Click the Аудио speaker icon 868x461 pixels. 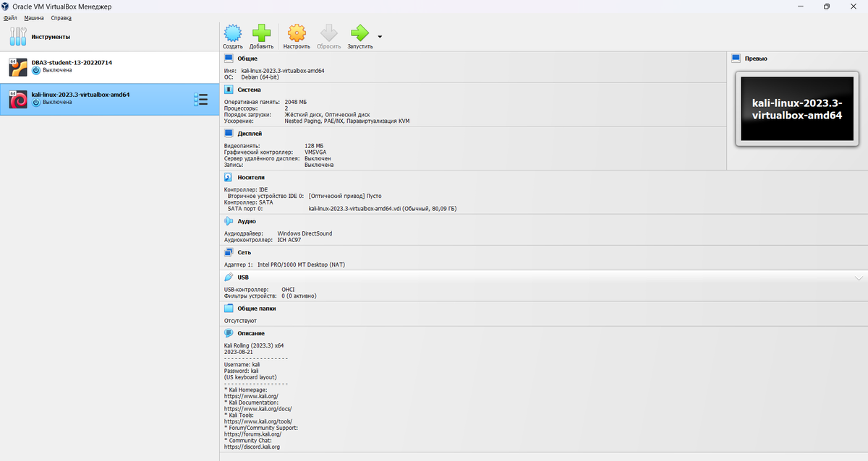pos(229,221)
